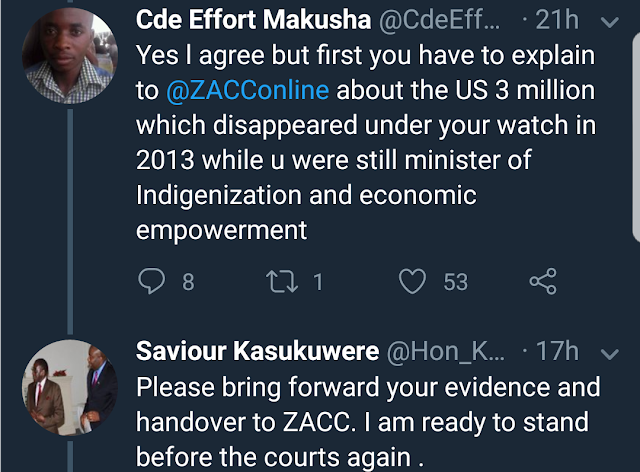View the retweet count showing 1
Screen dimensions: 640x472
pos(318,283)
